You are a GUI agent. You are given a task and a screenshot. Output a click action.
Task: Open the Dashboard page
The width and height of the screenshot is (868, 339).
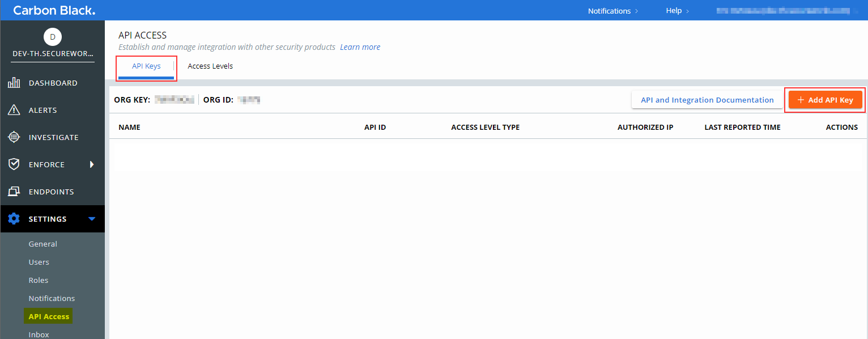pyautogui.click(x=53, y=83)
